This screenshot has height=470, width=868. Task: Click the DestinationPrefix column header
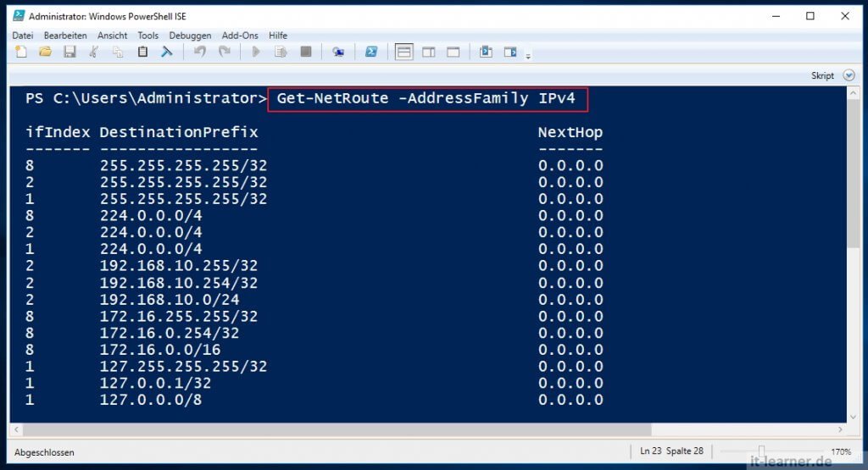tap(179, 132)
